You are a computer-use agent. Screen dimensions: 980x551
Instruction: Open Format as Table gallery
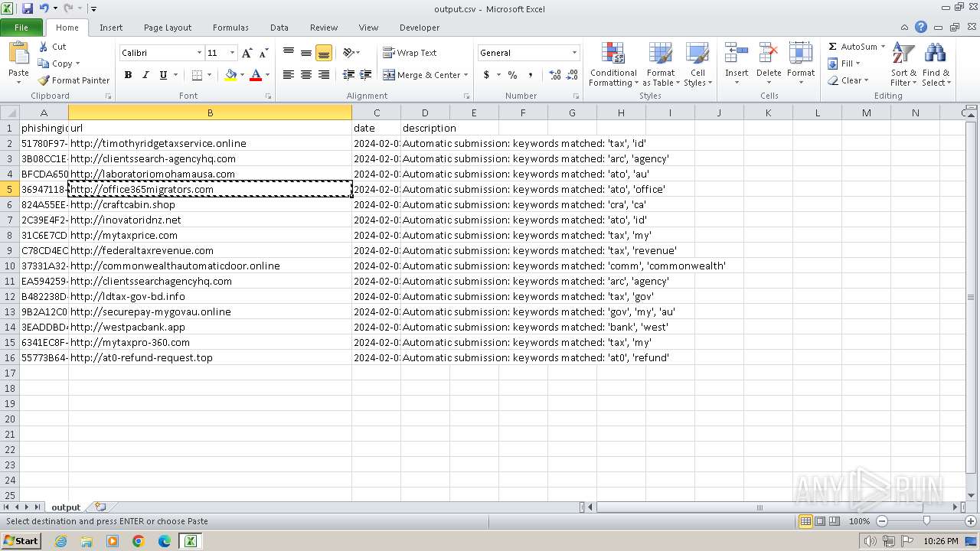click(661, 64)
